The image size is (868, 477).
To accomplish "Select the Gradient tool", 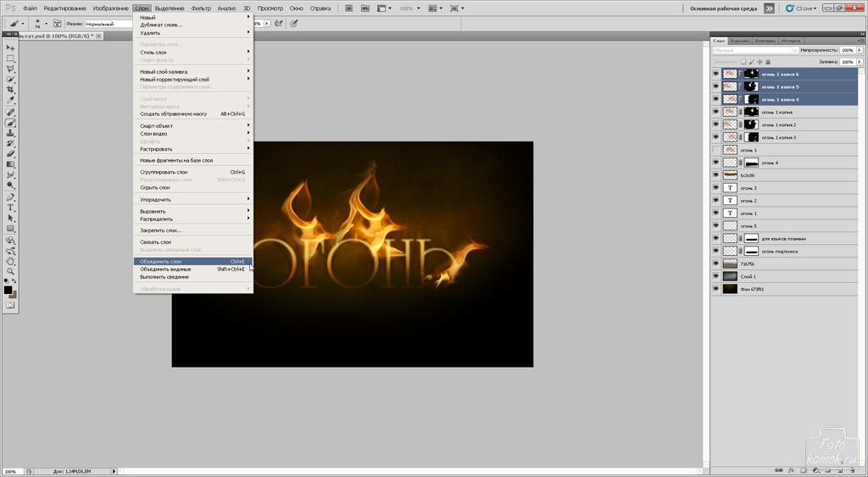I will [x=10, y=164].
